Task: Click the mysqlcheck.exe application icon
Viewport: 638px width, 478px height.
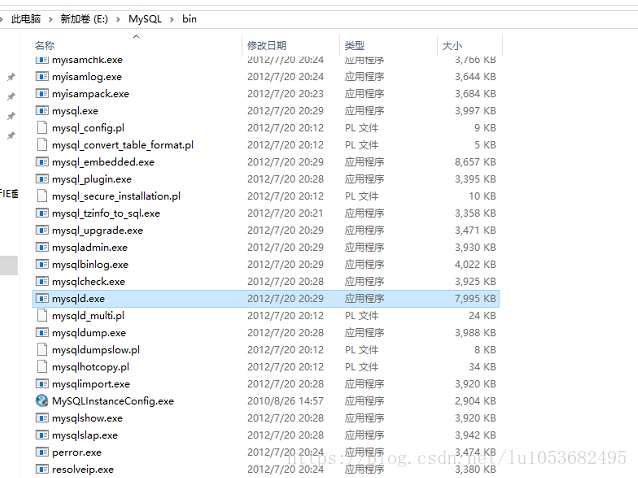Action: (x=42, y=282)
